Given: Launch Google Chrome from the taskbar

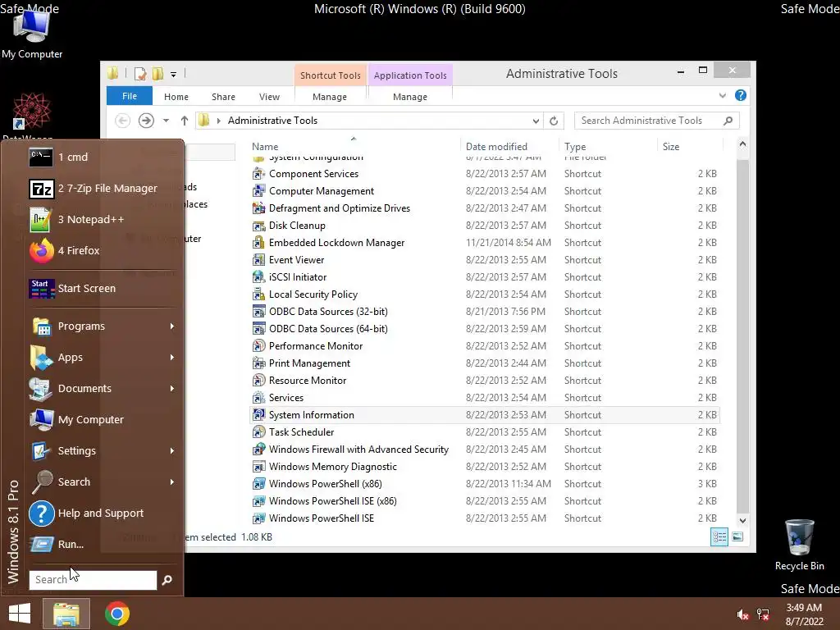Looking at the screenshot, I should 117,614.
